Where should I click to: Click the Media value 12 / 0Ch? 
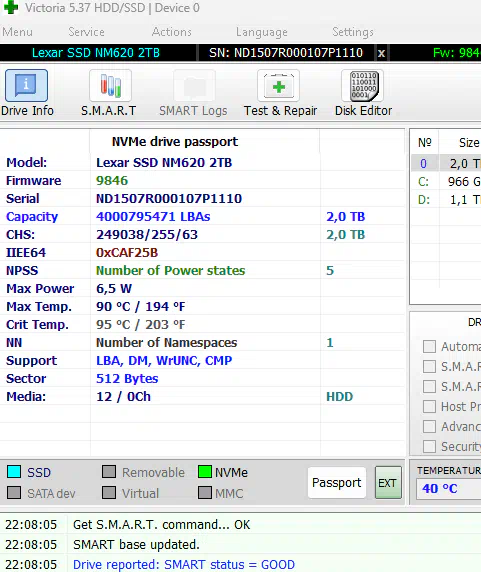(x=123, y=397)
